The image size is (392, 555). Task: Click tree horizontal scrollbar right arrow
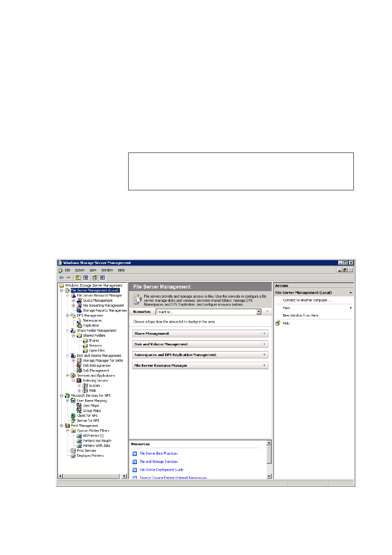click(125, 476)
